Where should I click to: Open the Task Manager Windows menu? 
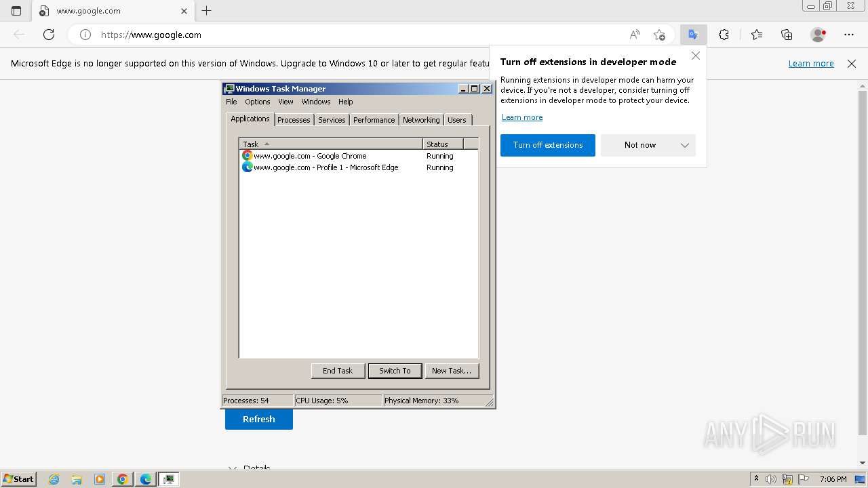pyautogui.click(x=316, y=102)
